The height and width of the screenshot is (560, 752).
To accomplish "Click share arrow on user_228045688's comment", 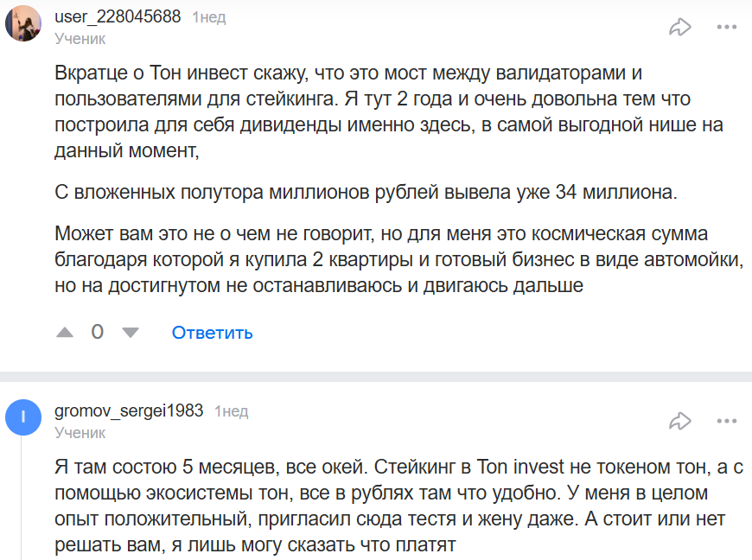I will (x=680, y=27).
